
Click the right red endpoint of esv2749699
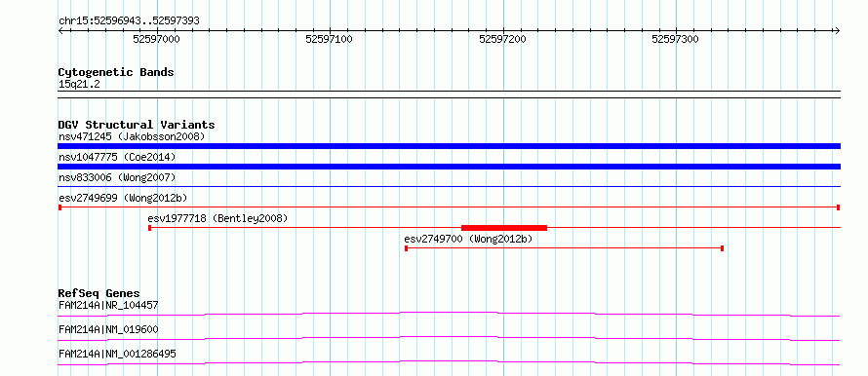[x=839, y=207]
